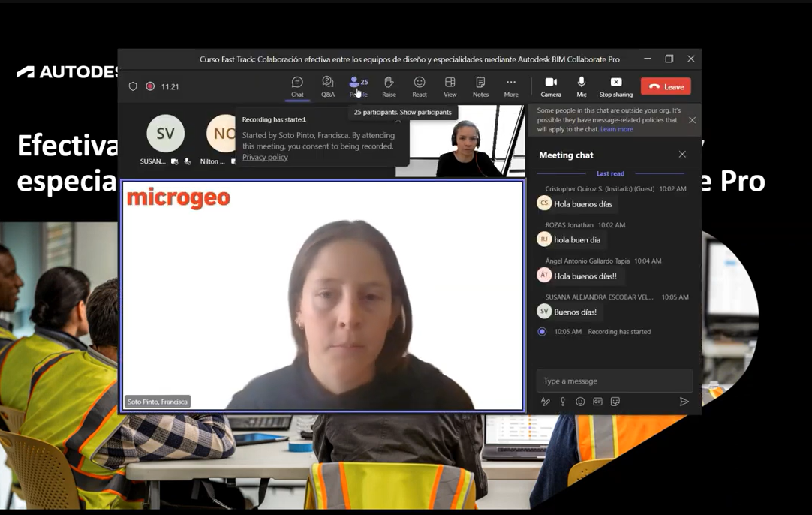Click the 'Hola buenos días!!' message from Ángel
Image resolution: width=812 pixels, height=515 pixels.
click(x=585, y=276)
